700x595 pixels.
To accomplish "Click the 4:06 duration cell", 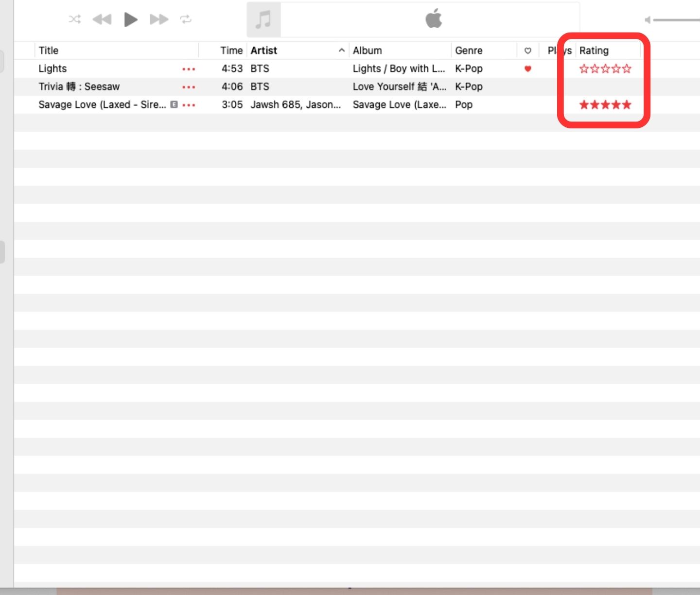I will [x=232, y=87].
